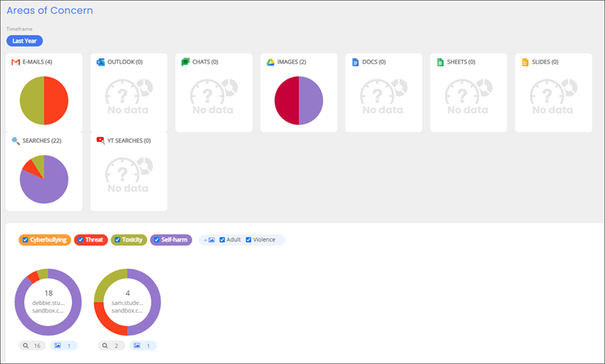This screenshot has height=364, width=605.
Task: Open the sam.student donut chart
Action: pos(128,302)
